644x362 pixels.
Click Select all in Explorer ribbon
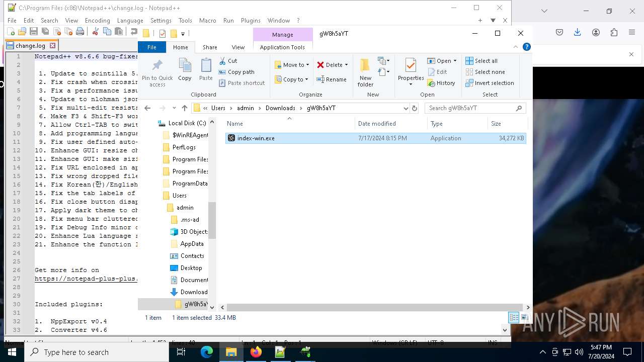pos(481,61)
